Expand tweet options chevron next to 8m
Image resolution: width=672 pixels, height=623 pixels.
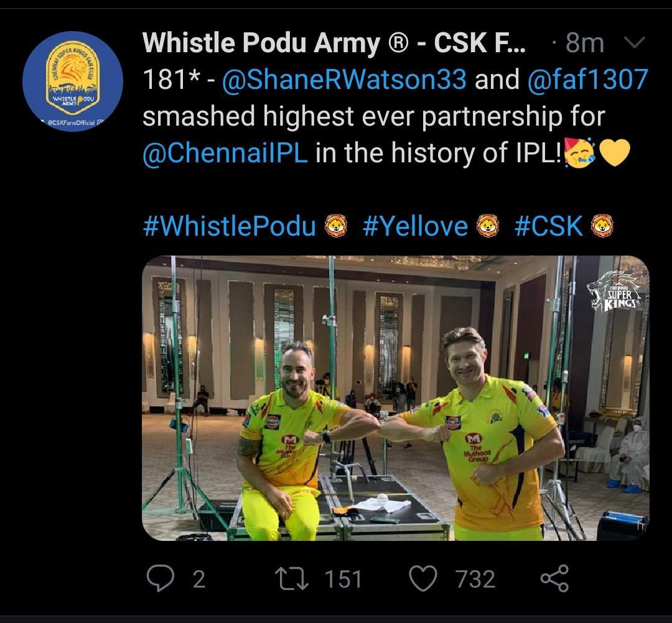(x=635, y=42)
